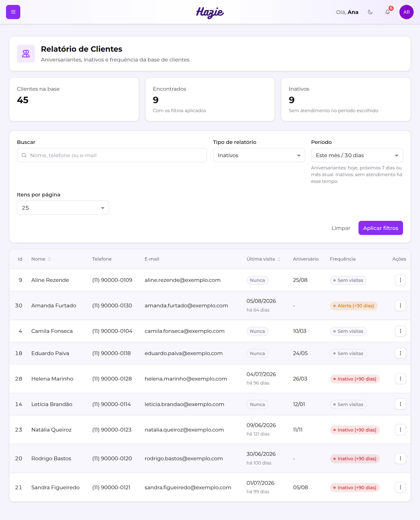Click leticia.brandao@exemplo.com email
The width and height of the screenshot is (420, 520).
tap(184, 404)
